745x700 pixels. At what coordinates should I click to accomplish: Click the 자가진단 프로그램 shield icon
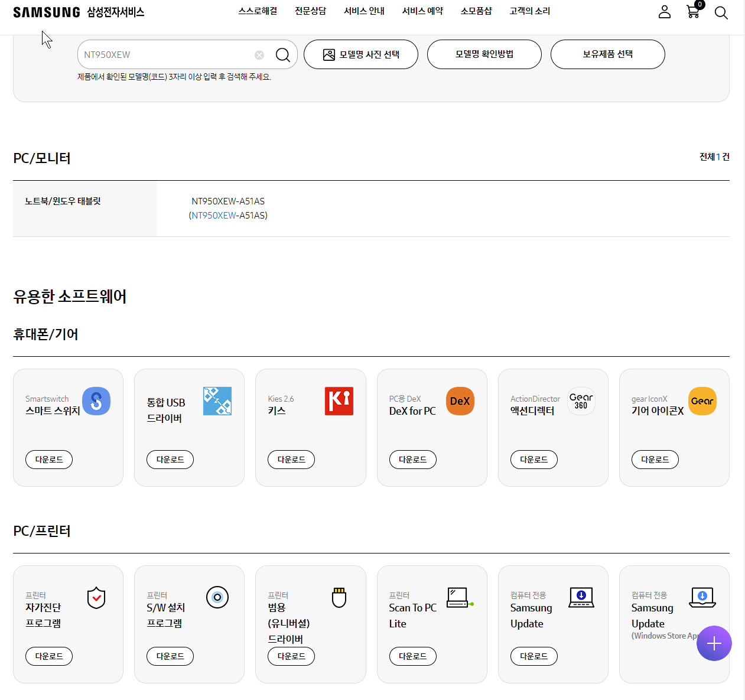point(96,598)
